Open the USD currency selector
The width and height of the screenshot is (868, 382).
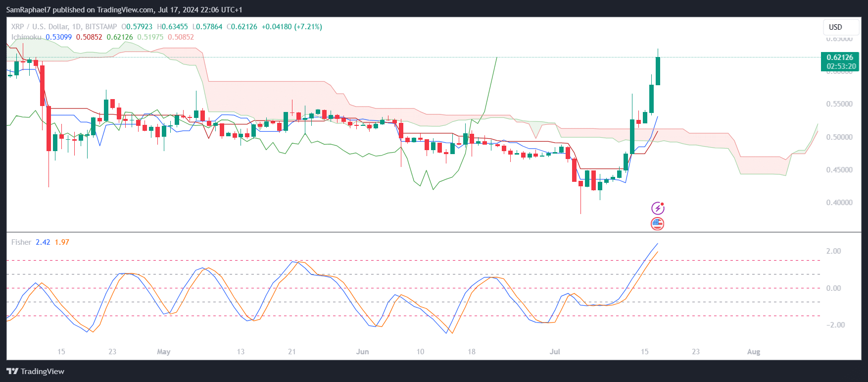(841, 27)
